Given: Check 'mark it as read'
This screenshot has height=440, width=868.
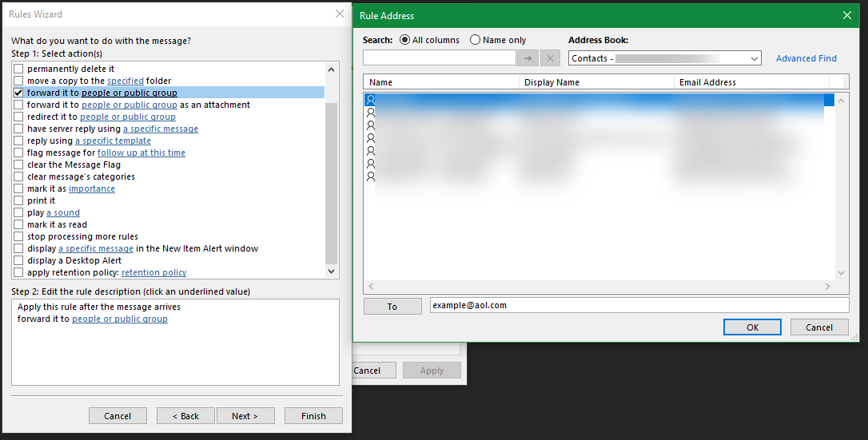Looking at the screenshot, I should point(19,224).
